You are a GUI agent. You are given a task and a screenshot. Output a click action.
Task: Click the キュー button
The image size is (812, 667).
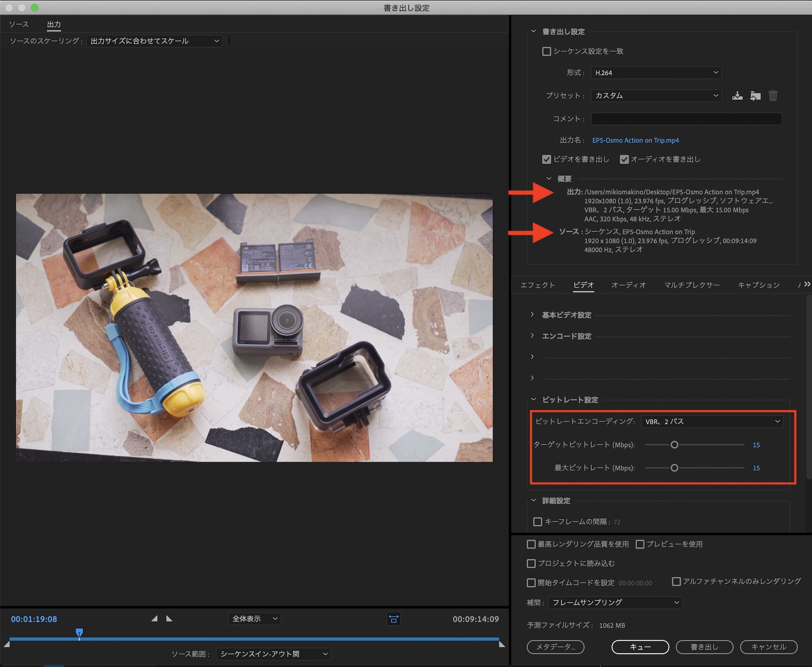click(640, 647)
